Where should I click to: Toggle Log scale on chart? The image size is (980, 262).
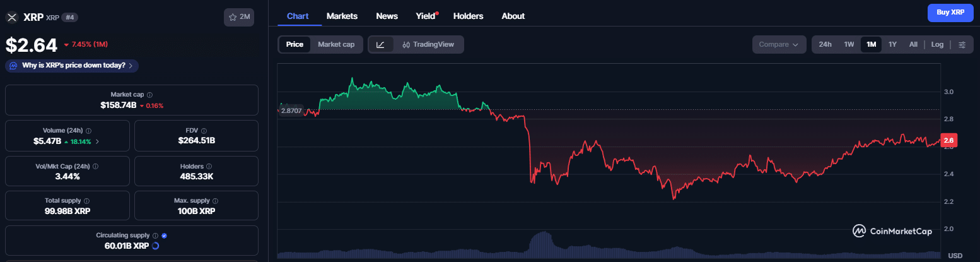[937, 44]
